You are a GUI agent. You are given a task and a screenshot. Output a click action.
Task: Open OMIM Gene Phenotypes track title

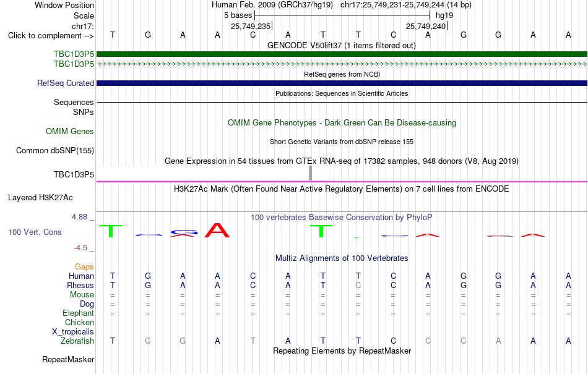click(x=342, y=123)
